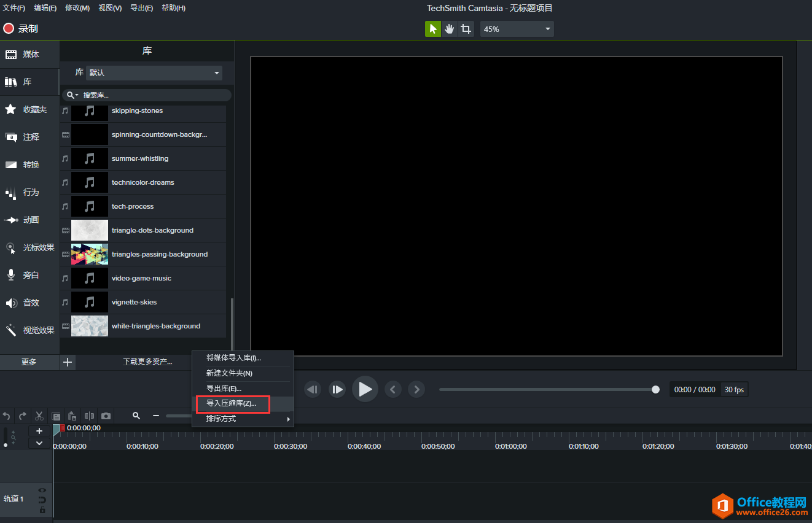Toggle the eye visibility icon for 轨道 1
The image size is (812, 523).
click(x=42, y=490)
